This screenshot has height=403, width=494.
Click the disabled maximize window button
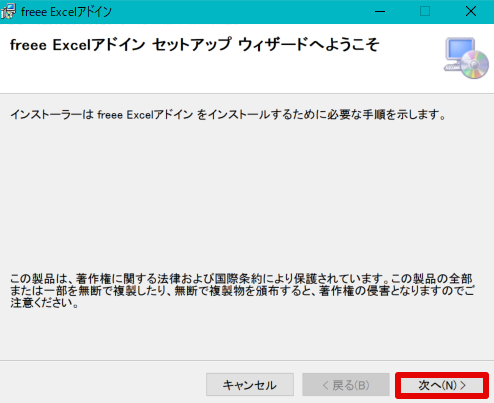click(x=425, y=11)
